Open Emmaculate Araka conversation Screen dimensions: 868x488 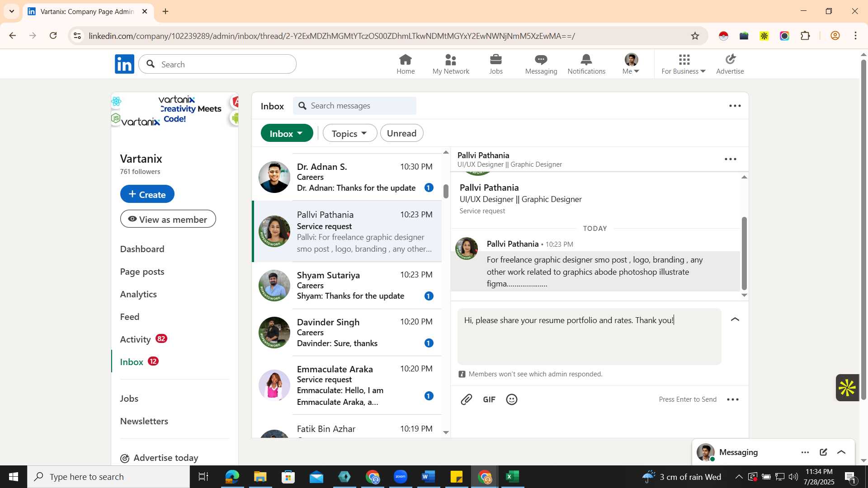347,385
